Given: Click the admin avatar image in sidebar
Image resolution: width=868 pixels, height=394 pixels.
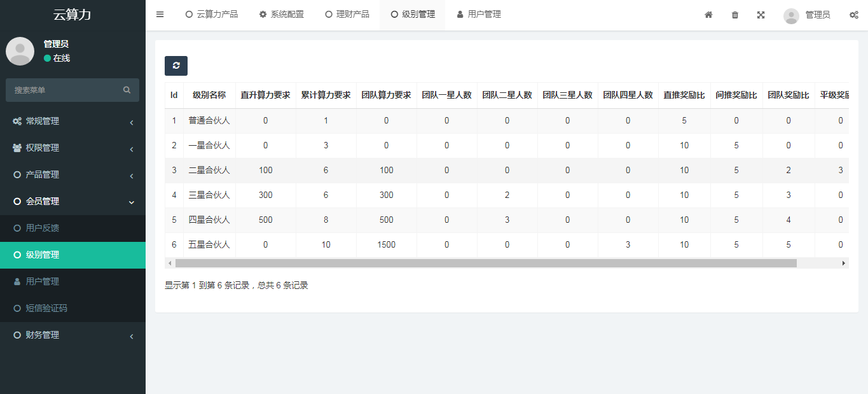Looking at the screenshot, I should pos(20,51).
